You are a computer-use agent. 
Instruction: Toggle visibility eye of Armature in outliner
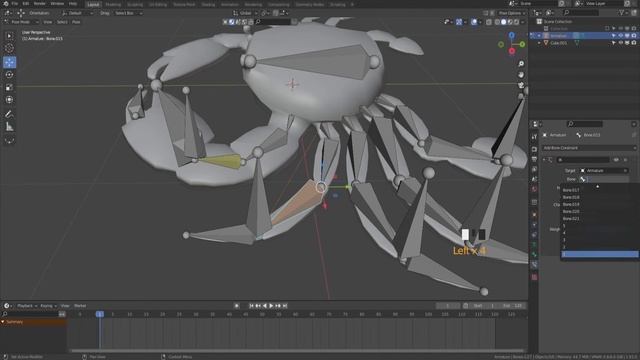[x=620, y=36]
